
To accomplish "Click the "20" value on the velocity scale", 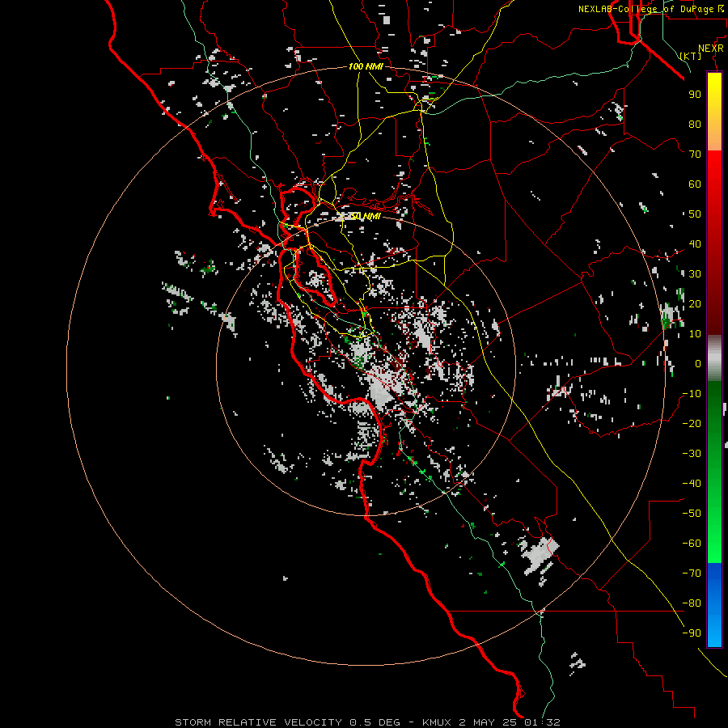I will click(695, 303).
